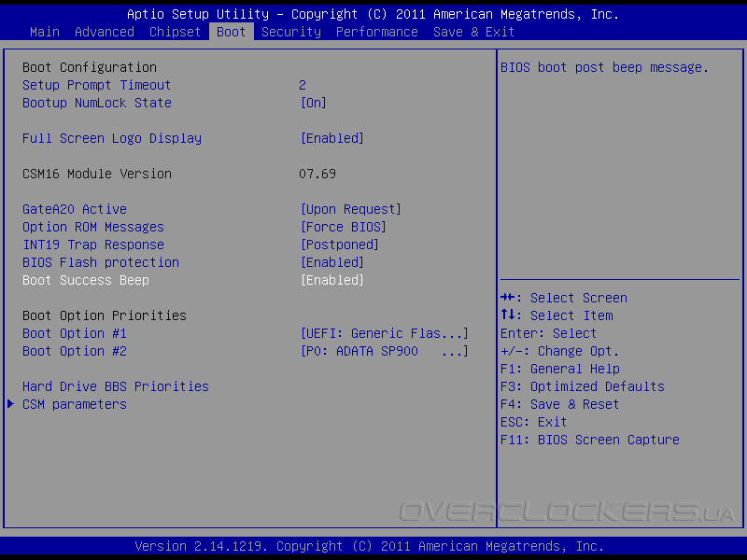
Task: Toggle BIOS Flash protection [Enabled] value
Action: point(332,262)
